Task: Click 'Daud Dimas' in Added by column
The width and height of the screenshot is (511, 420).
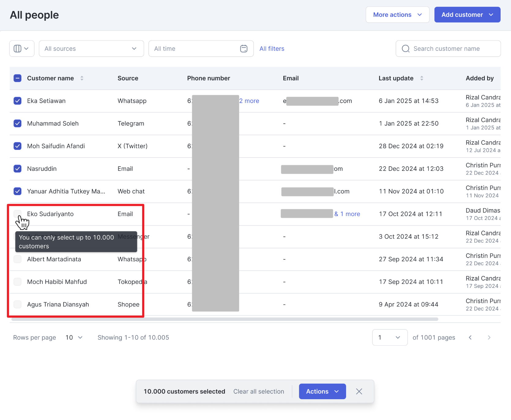Action: point(483,210)
